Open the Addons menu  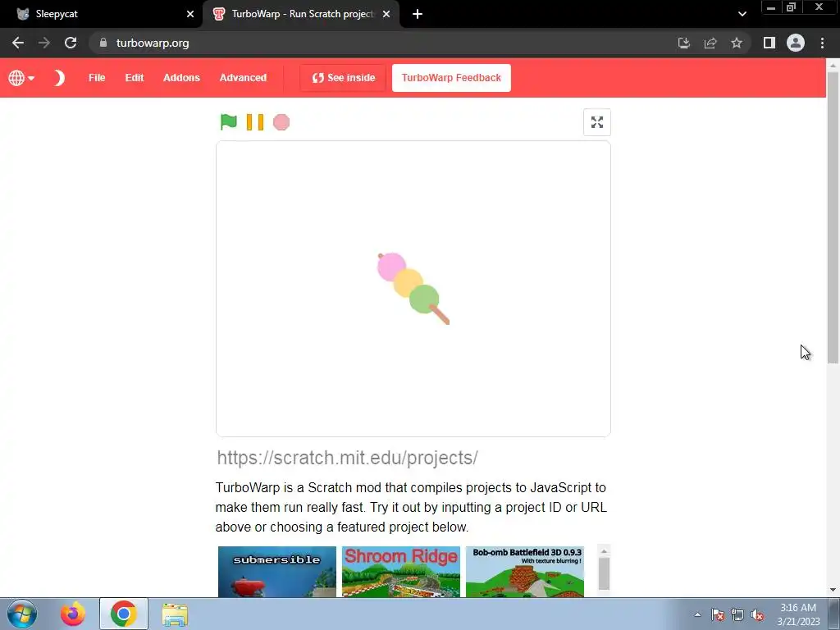coord(181,78)
